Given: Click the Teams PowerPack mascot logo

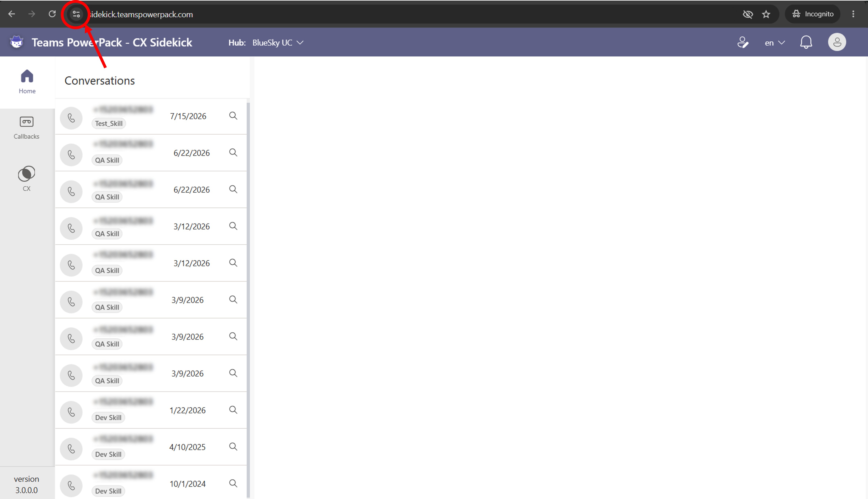Looking at the screenshot, I should click(x=16, y=42).
